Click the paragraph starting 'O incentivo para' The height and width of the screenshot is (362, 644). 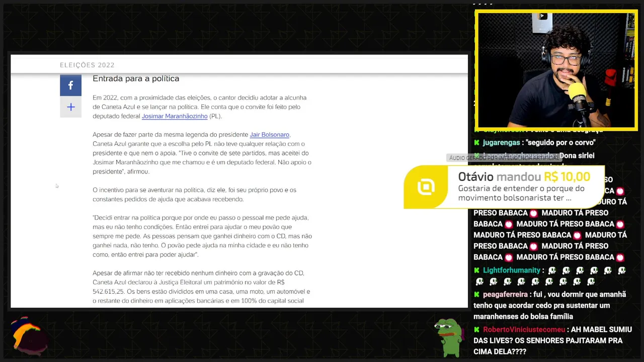coord(195,195)
